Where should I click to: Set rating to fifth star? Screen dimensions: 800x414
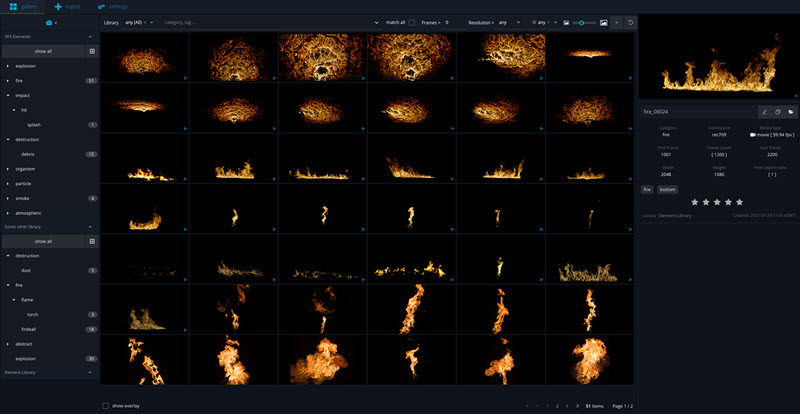[x=739, y=202]
